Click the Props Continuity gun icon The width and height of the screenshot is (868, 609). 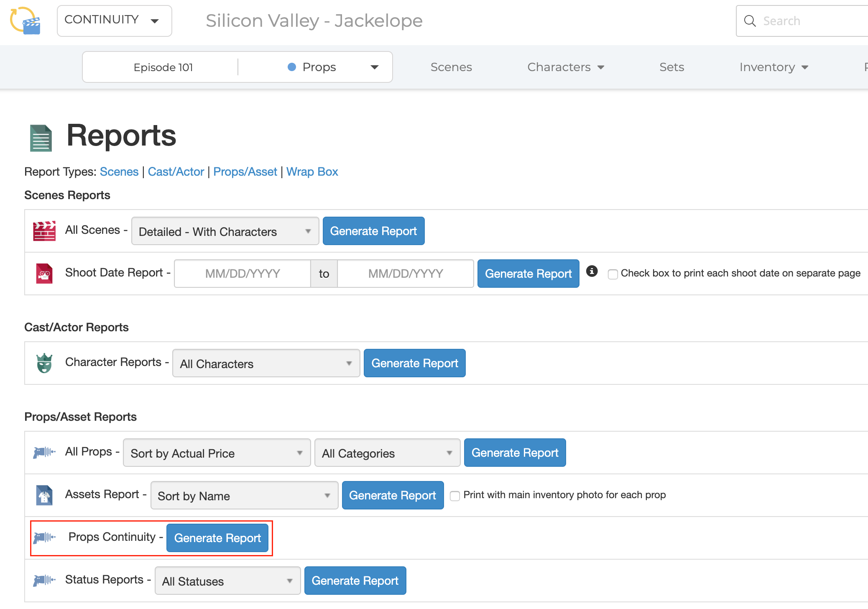tap(44, 537)
